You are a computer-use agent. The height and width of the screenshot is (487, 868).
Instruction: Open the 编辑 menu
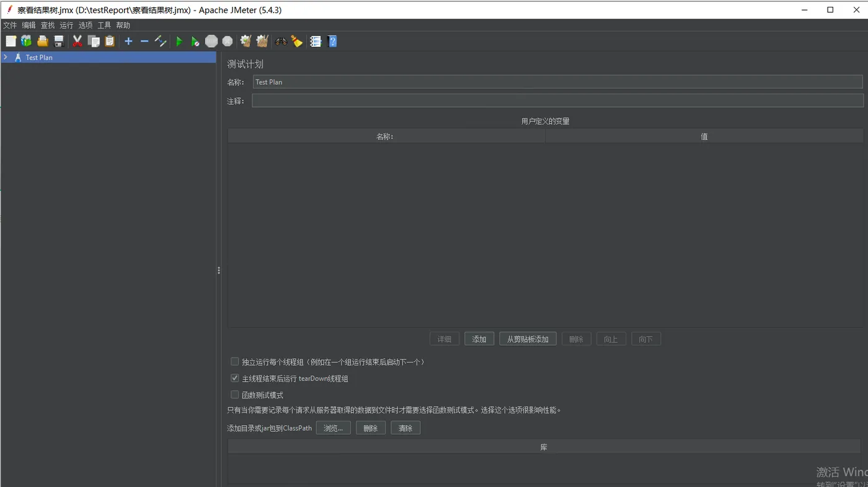coord(29,25)
